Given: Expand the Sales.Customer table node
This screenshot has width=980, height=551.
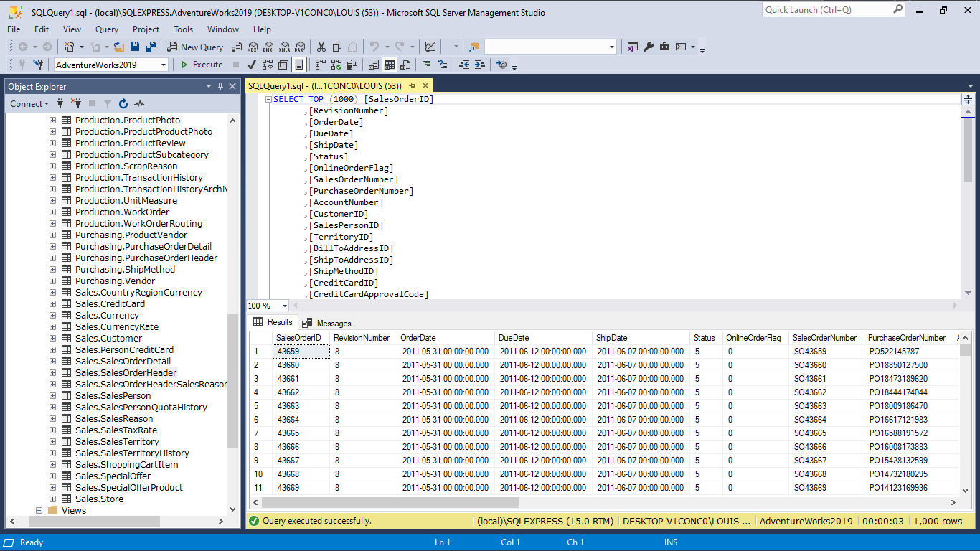Looking at the screenshot, I should coord(52,338).
